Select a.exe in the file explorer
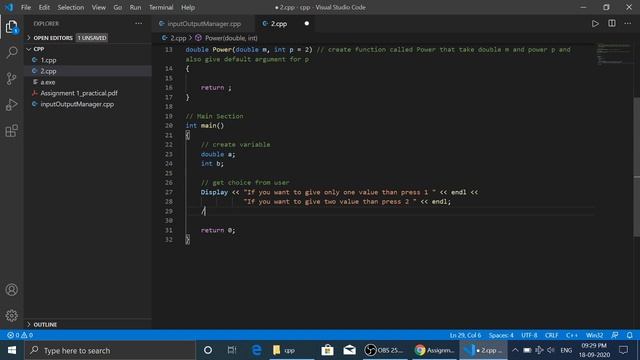This screenshot has width=640, height=360. (88, 82)
